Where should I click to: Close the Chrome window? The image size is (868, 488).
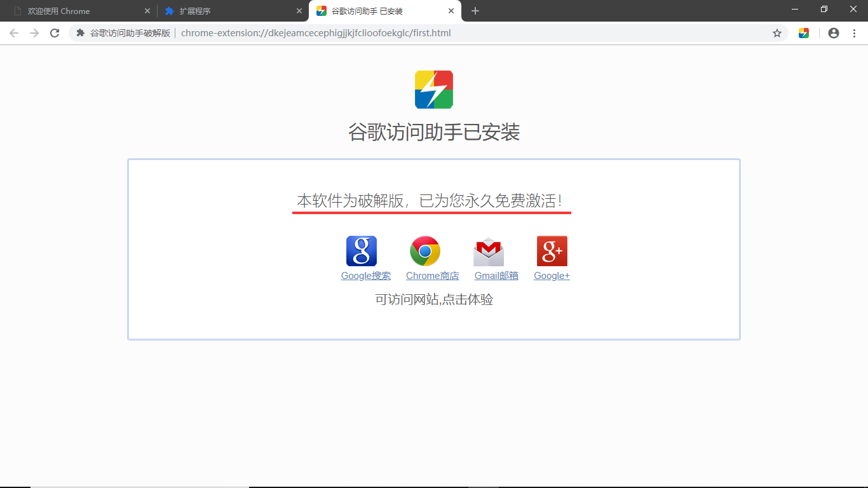pos(853,9)
